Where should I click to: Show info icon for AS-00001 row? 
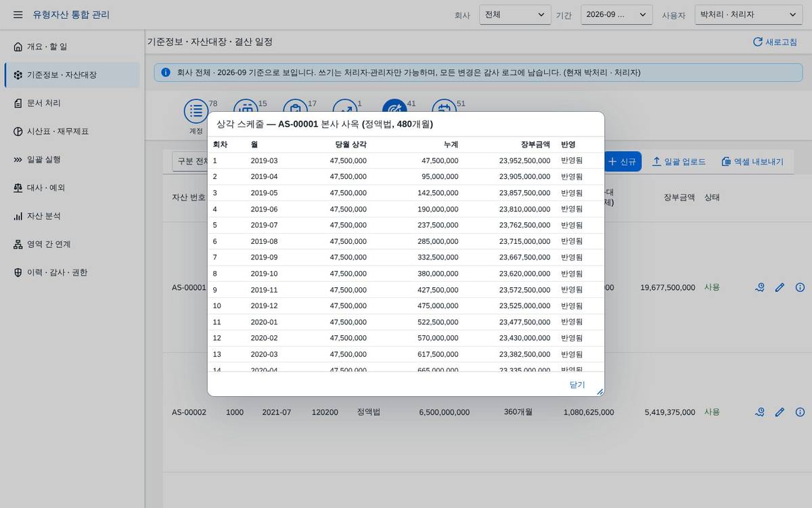tap(800, 287)
